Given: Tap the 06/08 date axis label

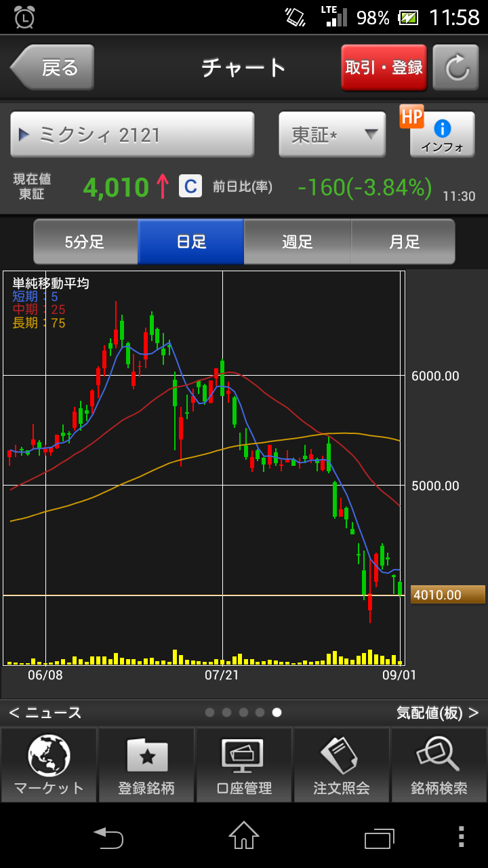Looking at the screenshot, I should click(x=45, y=675).
